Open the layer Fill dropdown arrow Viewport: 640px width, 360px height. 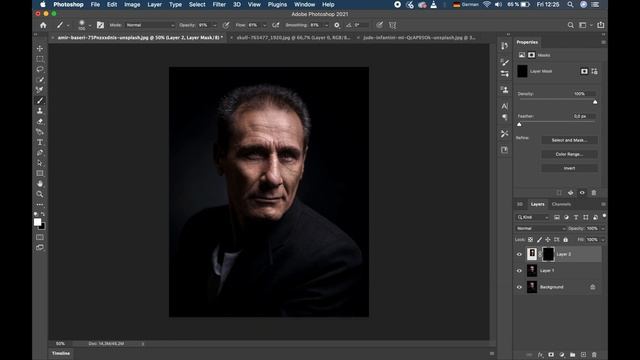tap(602, 240)
